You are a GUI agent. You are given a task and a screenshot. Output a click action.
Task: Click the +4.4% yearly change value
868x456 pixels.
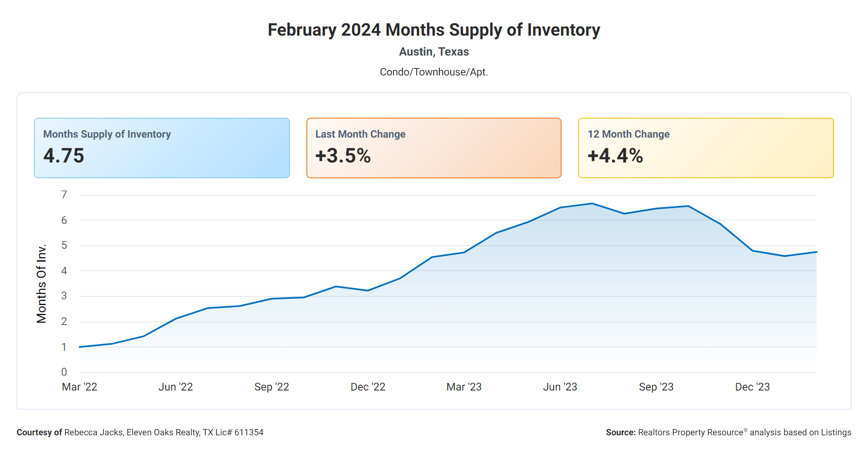pyautogui.click(x=615, y=156)
